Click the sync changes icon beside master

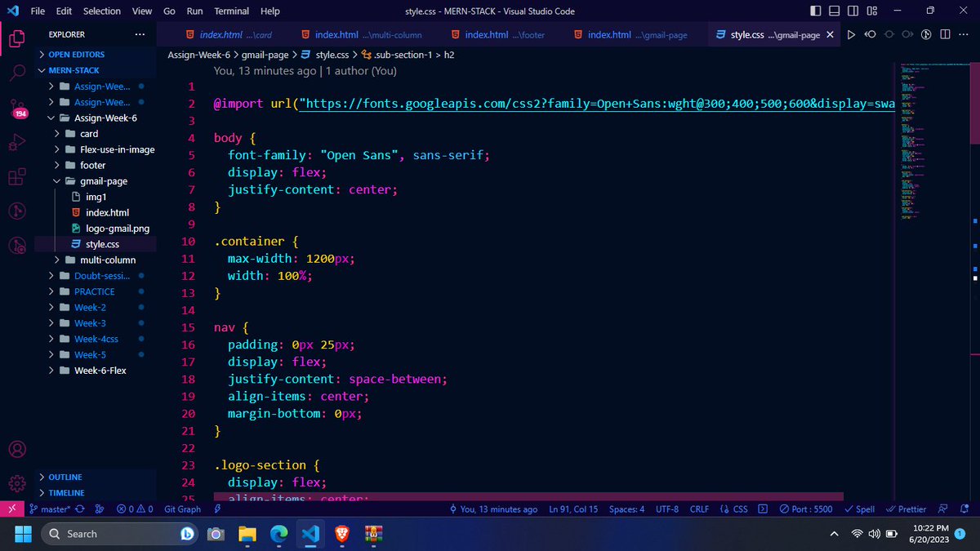pos(80,509)
